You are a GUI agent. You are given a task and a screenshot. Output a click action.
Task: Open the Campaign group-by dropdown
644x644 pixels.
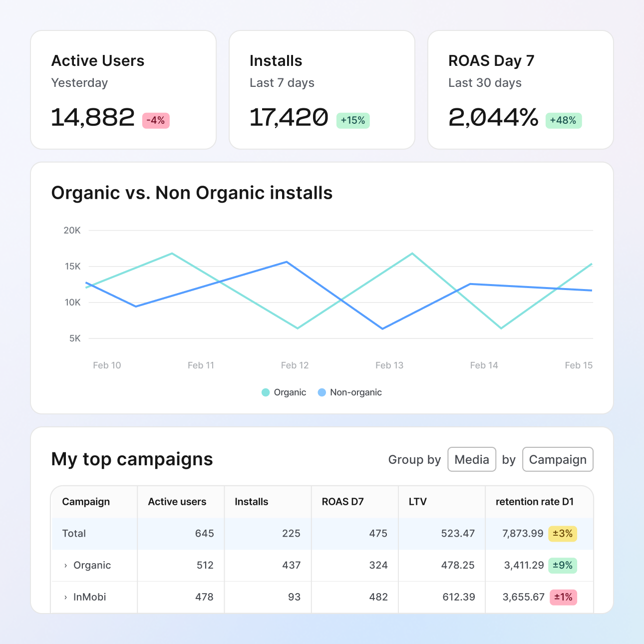(x=558, y=459)
